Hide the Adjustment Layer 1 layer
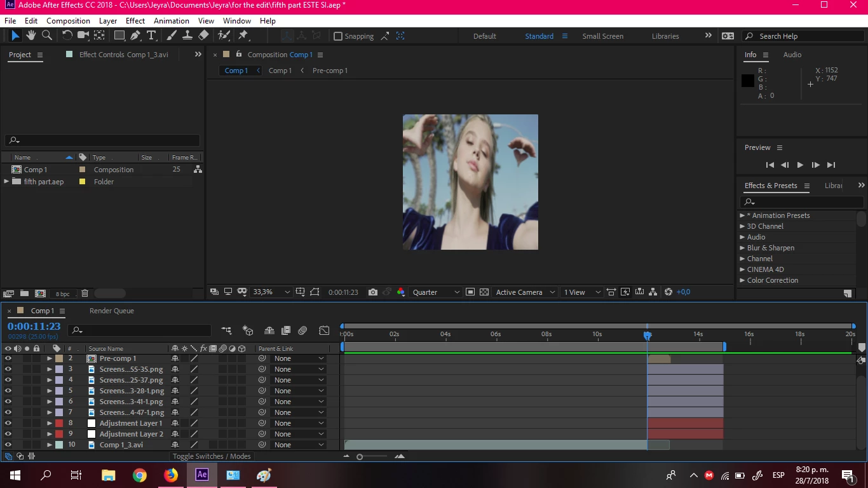The height and width of the screenshot is (488, 868). coord(8,423)
